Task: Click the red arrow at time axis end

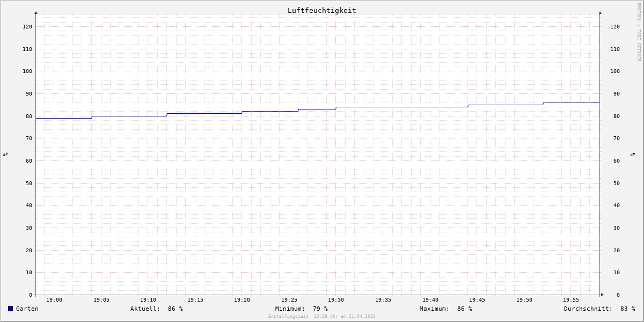Action: (602, 295)
